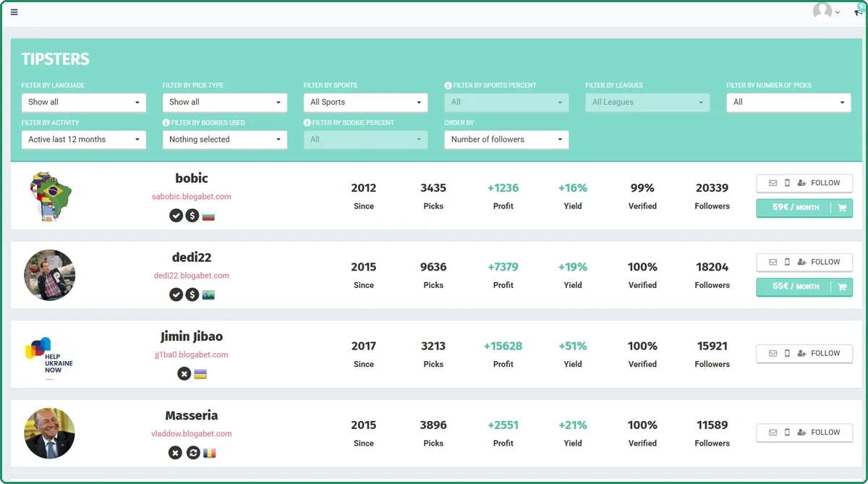Image resolution: width=868 pixels, height=484 pixels.
Task: Open Filter by Pick Type dropdown
Action: coord(225,102)
